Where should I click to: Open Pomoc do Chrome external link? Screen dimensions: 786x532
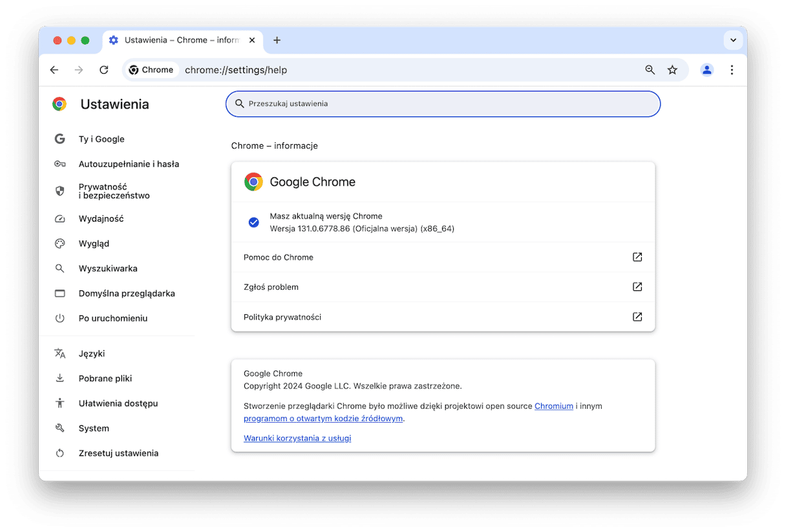[x=443, y=257]
